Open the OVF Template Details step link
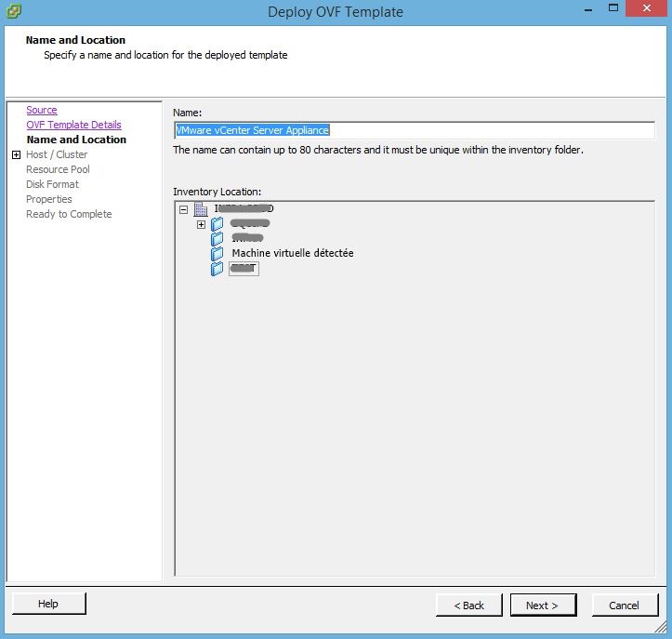 pyautogui.click(x=73, y=125)
